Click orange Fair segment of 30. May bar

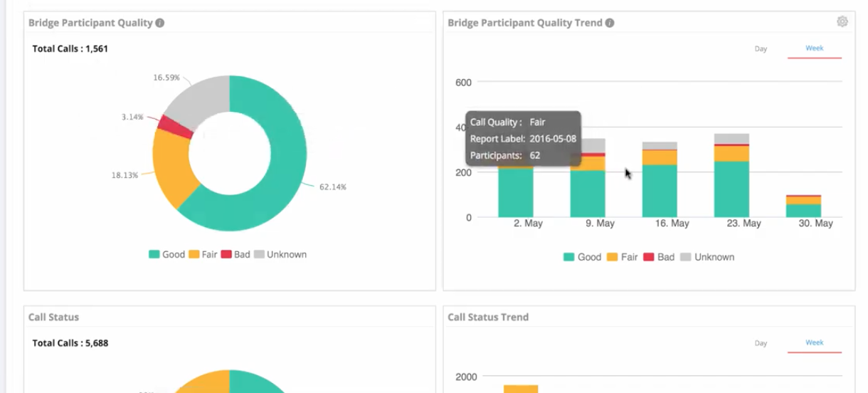803,200
